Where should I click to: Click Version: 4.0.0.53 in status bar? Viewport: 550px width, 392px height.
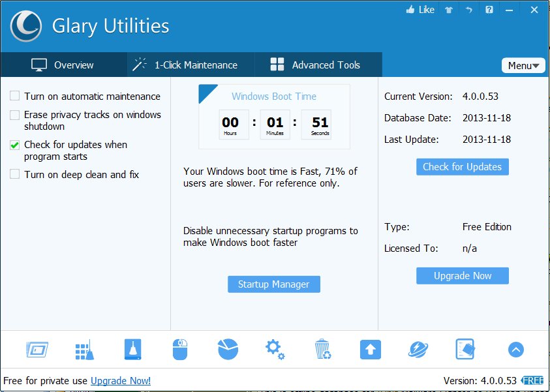(480, 381)
